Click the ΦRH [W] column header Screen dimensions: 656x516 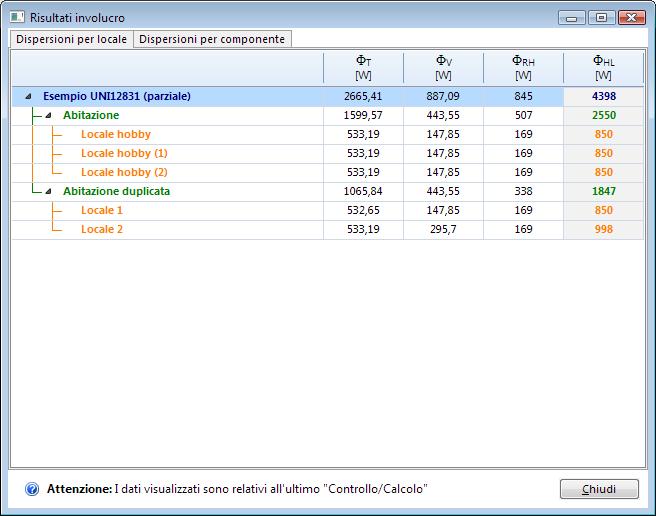pyautogui.click(x=523, y=67)
